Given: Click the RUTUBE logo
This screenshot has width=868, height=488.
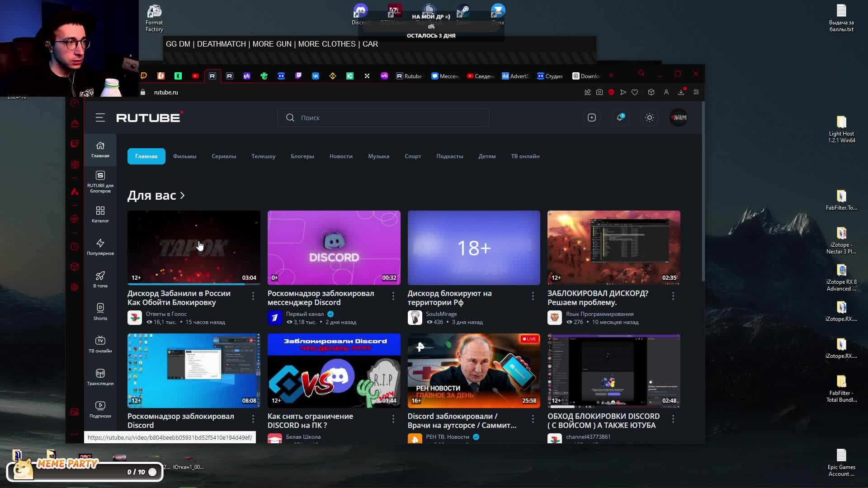Looking at the screenshot, I should [149, 117].
